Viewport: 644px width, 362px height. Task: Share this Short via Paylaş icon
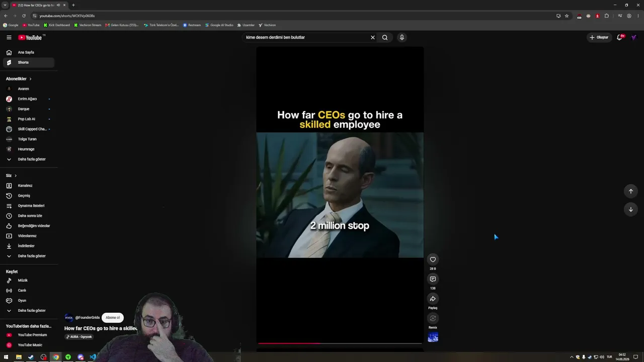click(x=433, y=299)
